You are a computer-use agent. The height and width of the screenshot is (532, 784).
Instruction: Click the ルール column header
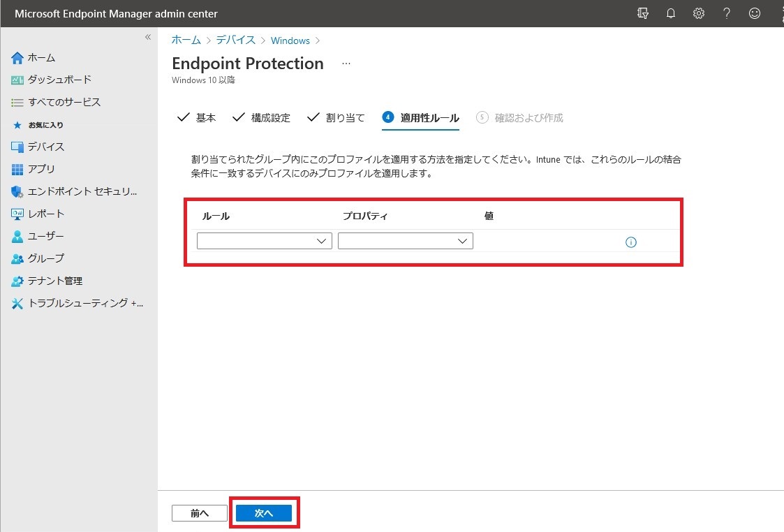coord(216,216)
